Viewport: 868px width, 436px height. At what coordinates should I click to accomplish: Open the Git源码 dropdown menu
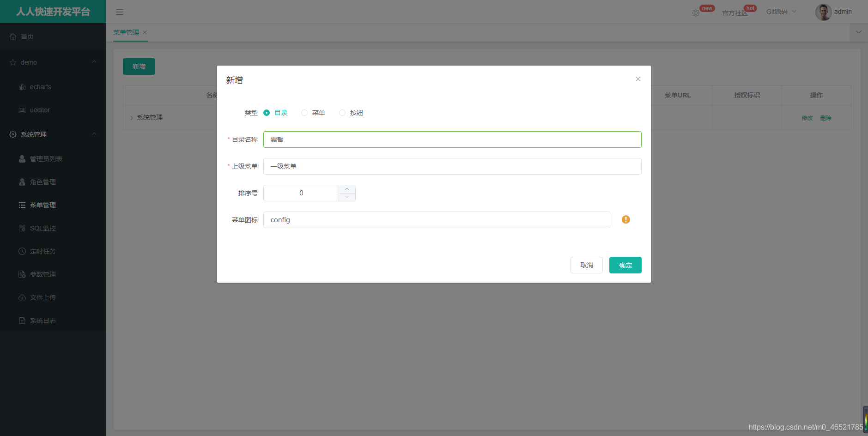click(781, 11)
